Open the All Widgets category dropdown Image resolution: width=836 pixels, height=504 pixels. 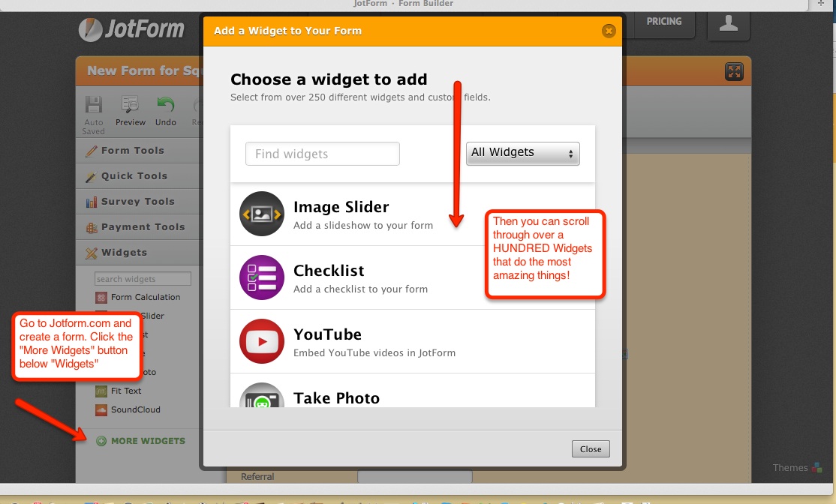522,154
